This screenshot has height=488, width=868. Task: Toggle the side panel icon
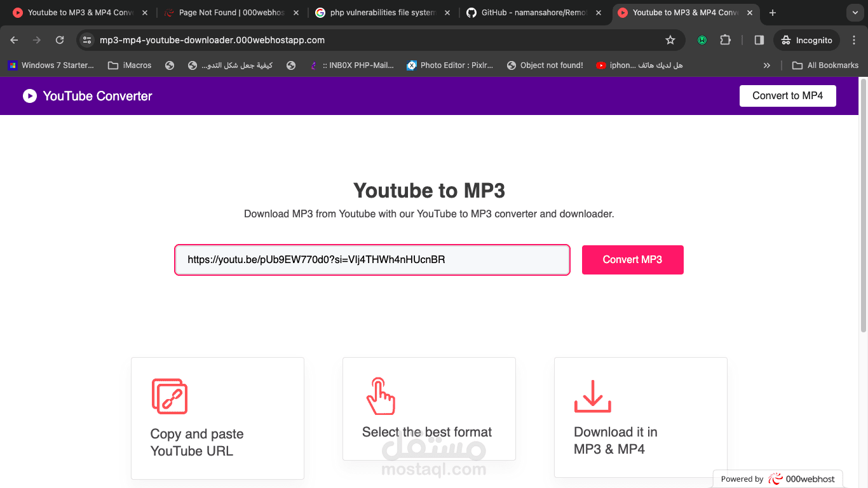[759, 40]
